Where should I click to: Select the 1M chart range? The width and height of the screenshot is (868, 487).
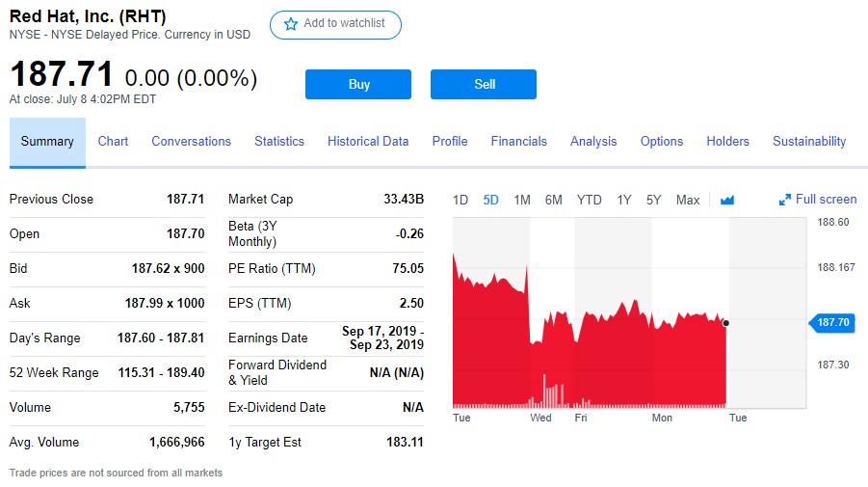click(x=522, y=200)
